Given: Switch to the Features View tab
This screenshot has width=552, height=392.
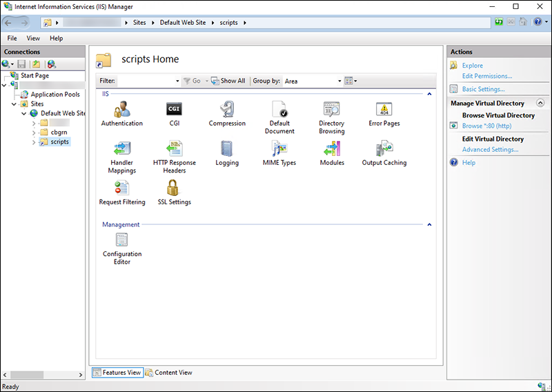Looking at the screenshot, I should click(117, 372).
